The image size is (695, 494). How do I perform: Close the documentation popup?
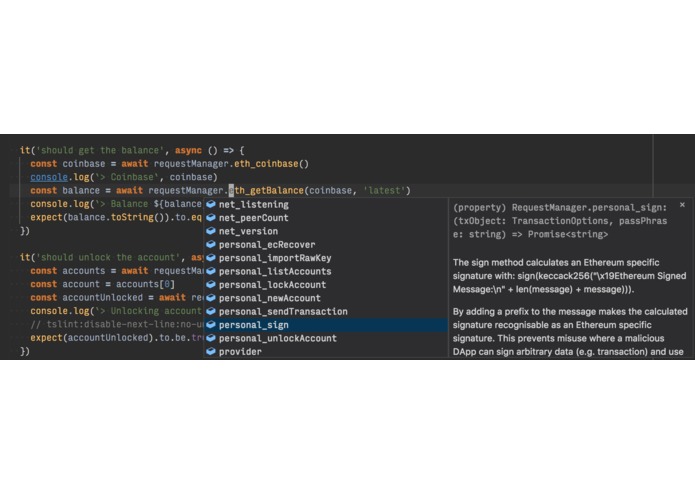tap(682, 205)
